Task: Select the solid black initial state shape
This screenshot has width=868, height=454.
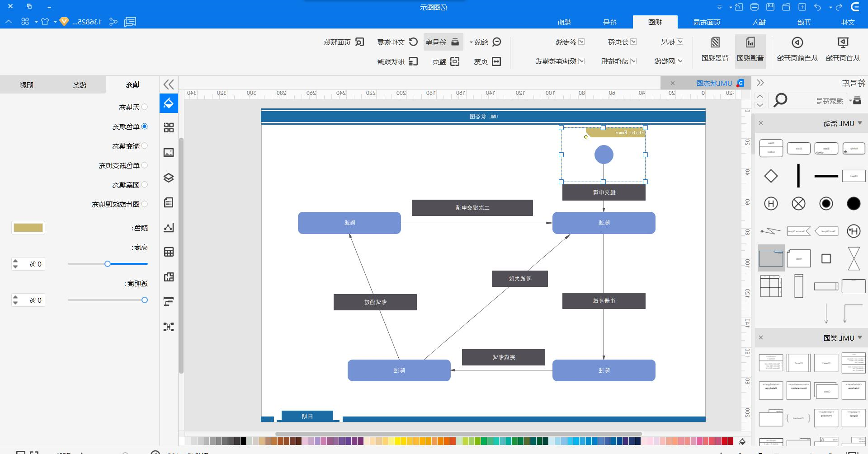Action: 854,204
